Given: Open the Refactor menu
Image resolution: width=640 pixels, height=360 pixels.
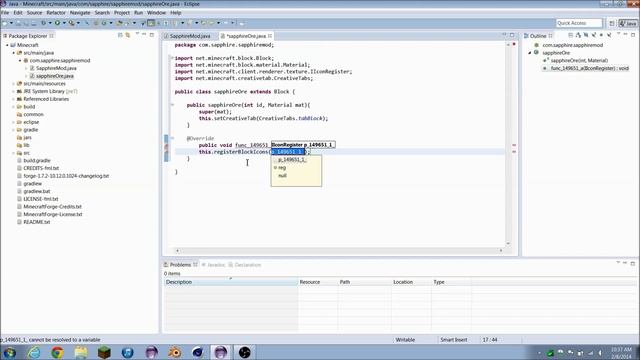Looking at the screenshot, I should pos(56,13).
